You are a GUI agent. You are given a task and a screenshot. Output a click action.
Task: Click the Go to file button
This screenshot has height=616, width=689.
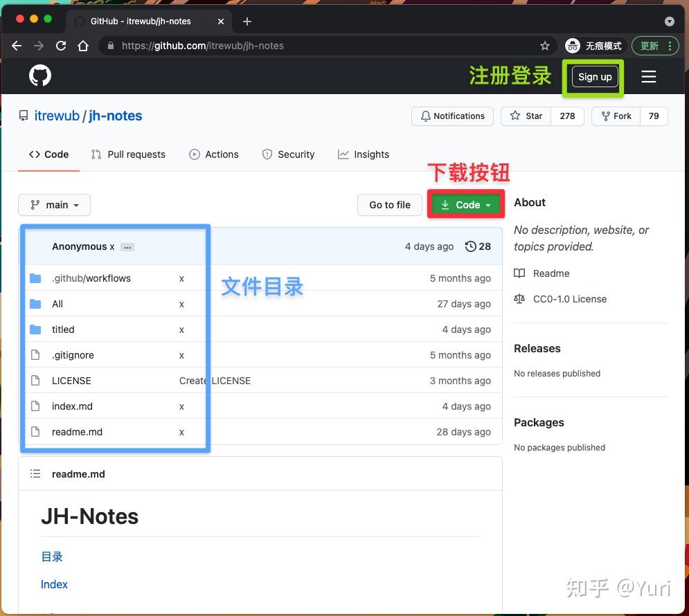[390, 205]
